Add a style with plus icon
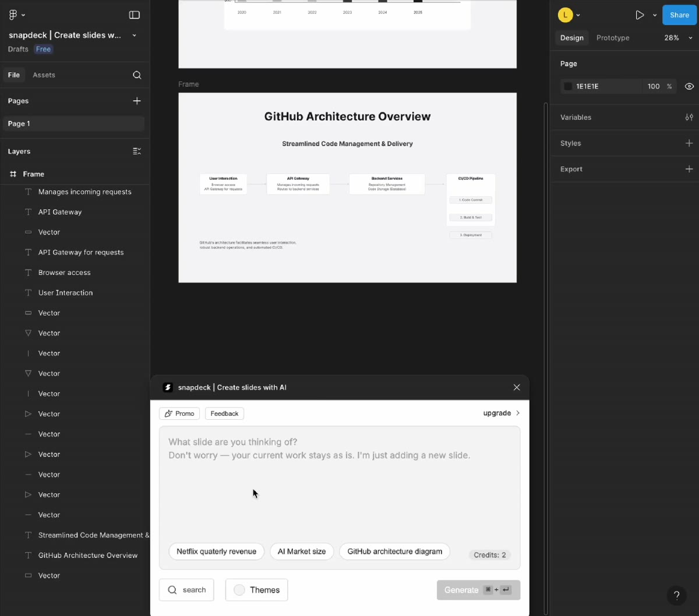 click(x=689, y=143)
